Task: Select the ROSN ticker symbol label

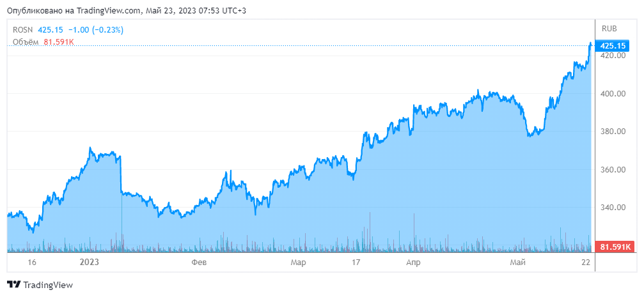Action: (x=23, y=30)
